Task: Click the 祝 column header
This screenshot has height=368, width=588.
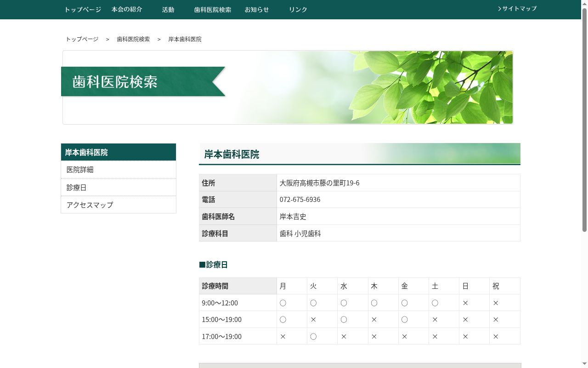Action: tap(505, 286)
